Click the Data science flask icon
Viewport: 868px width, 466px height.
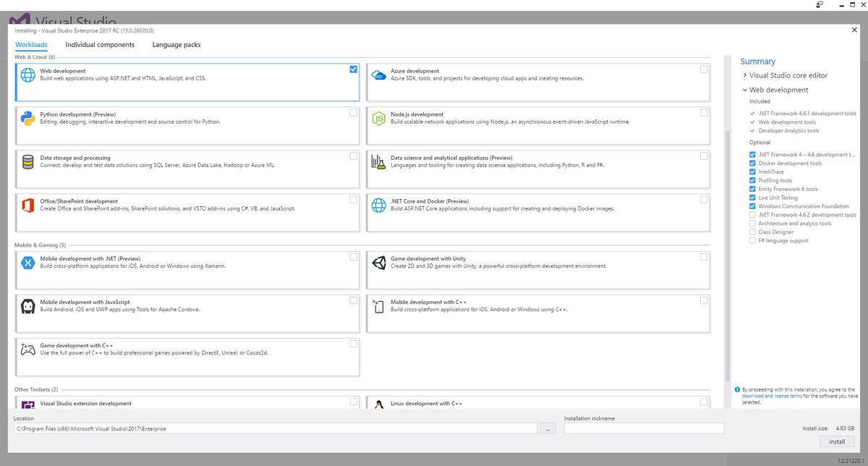click(x=378, y=161)
